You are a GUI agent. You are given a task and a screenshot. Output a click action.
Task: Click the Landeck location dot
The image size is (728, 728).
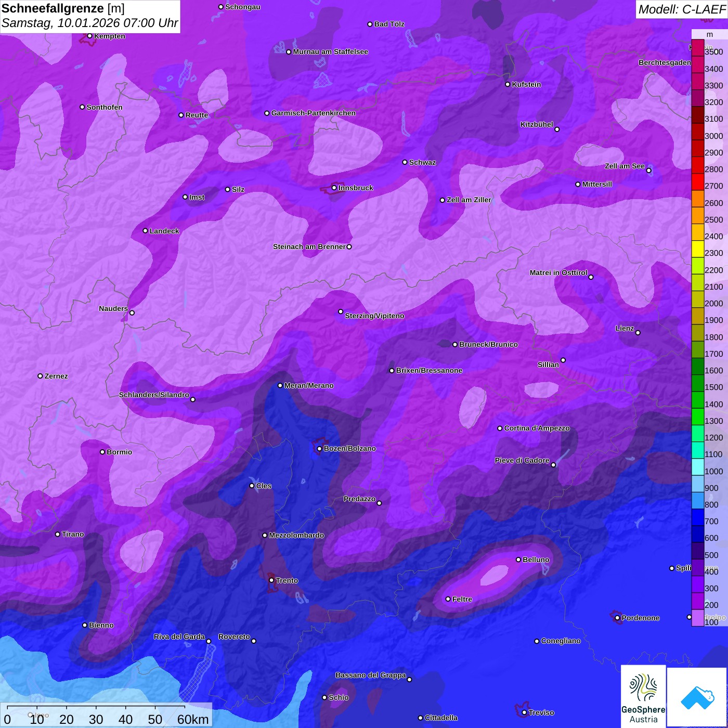[x=146, y=231]
